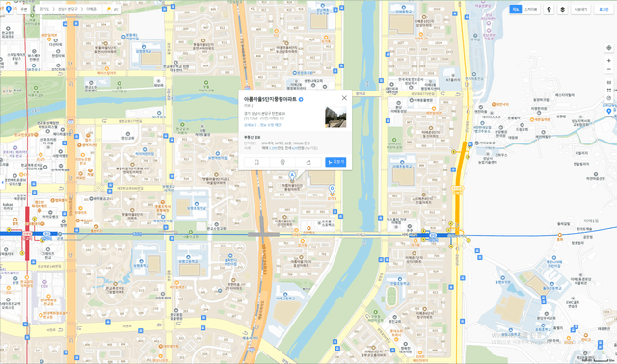Click the share icon in place popup
This screenshot has height=364, width=617.
point(308,162)
